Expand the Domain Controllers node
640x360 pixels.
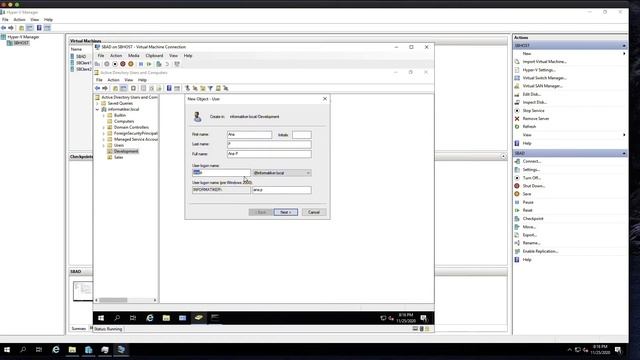tap(104, 127)
